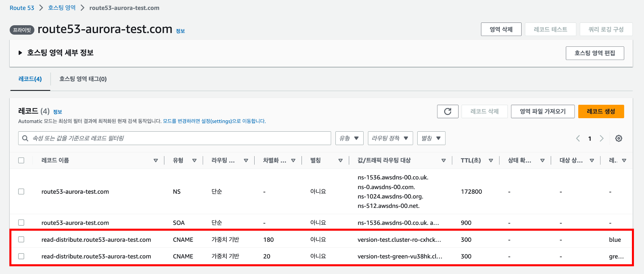
Task: Sort by 별칭 column arrow
Action: coord(340,161)
